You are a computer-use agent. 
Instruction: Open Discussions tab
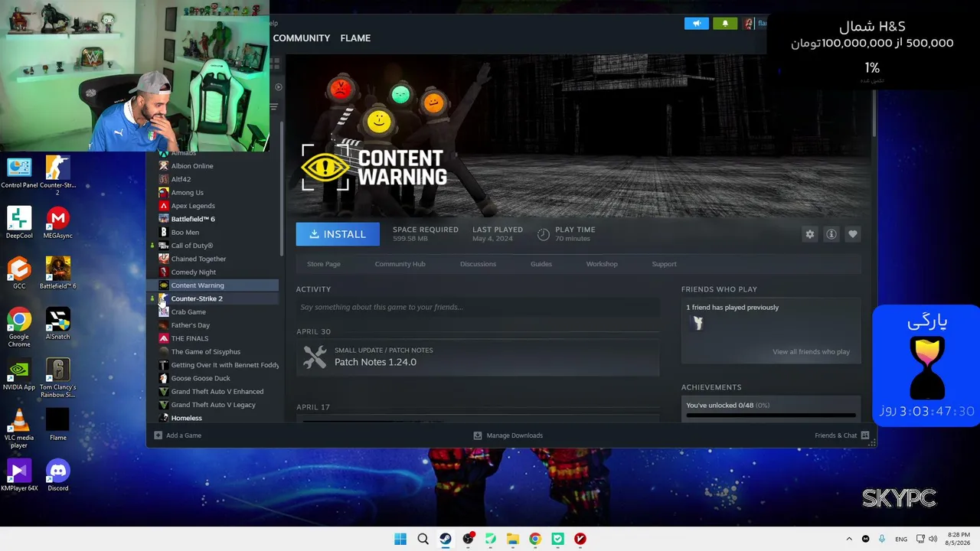tap(478, 264)
